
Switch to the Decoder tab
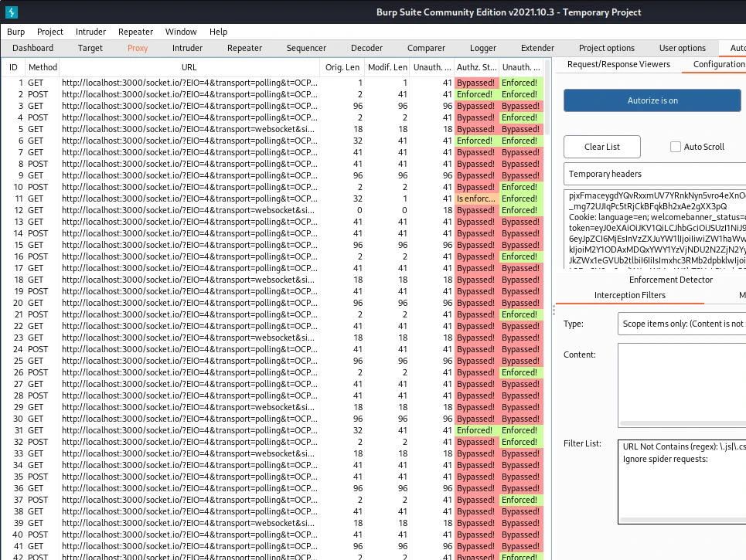(366, 48)
